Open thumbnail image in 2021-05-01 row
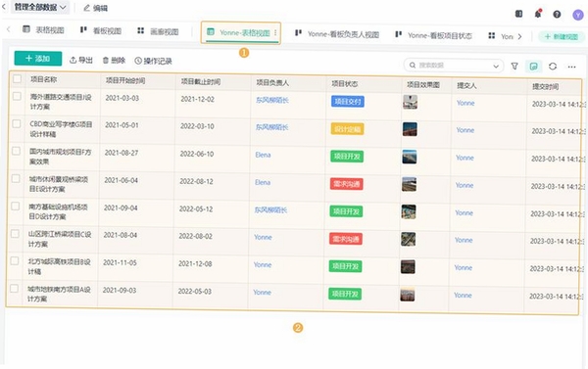Image resolution: width=588 pixels, height=369 pixels. [x=410, y=129]
